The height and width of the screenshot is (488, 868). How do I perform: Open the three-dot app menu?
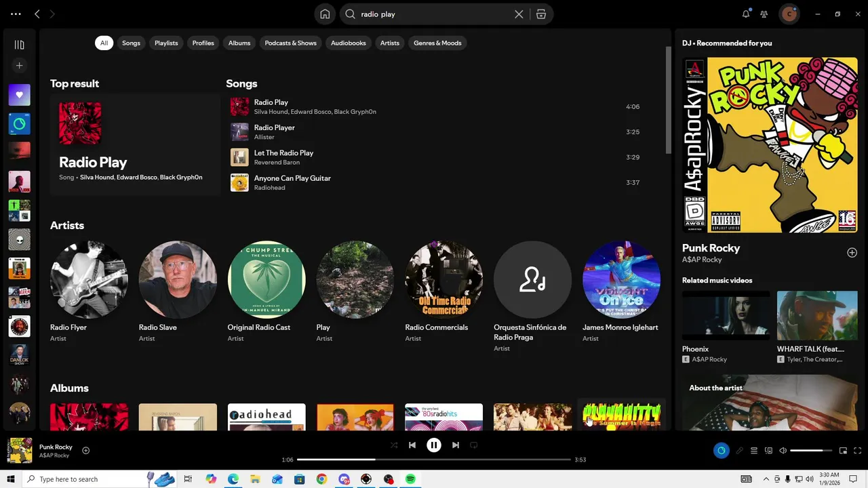tap(16, 14)
